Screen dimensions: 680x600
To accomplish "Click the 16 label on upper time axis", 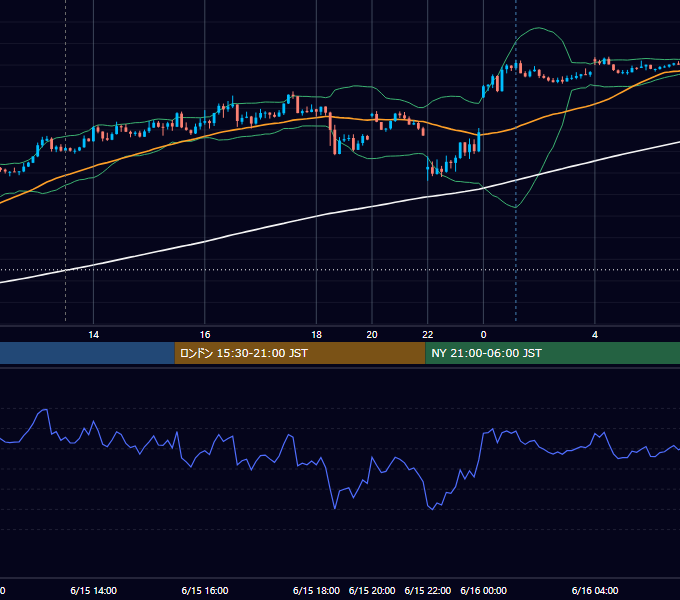I will point(205,335).
